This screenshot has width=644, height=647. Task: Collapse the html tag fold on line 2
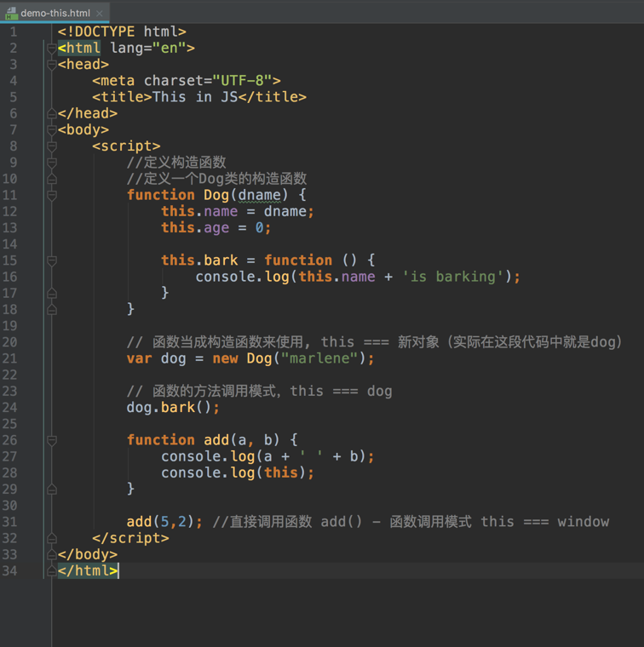tap(52, 49)
